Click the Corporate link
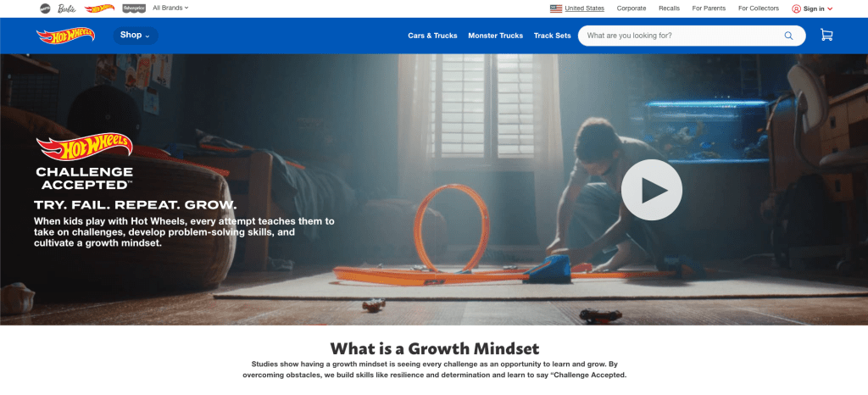The width and height of the screenshot is (868, 395). [x=632, y=8]
